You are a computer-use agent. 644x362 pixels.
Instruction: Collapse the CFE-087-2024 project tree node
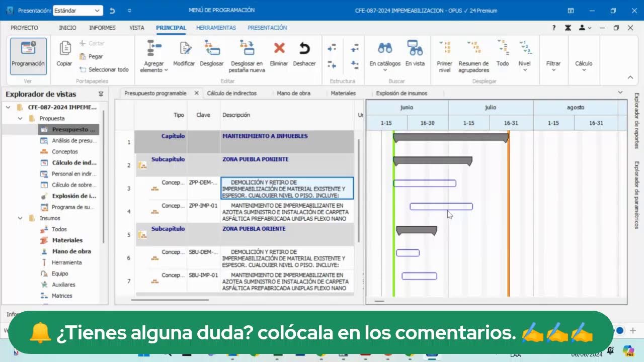(x=8, y=107)
